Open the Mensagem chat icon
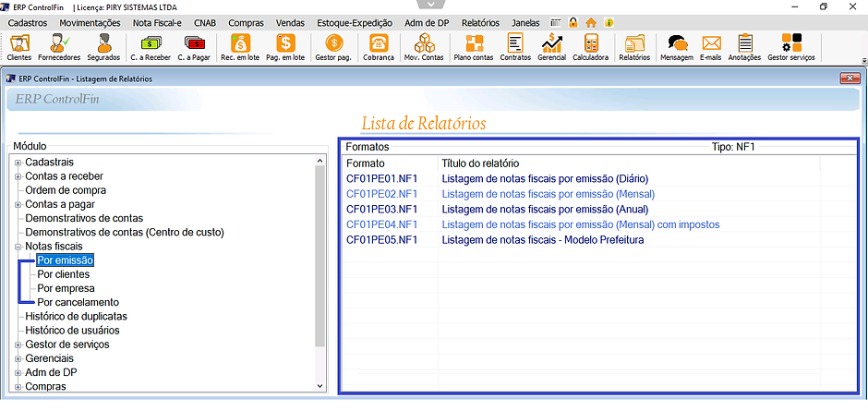868x411 pixels. (x=677, y=47)
